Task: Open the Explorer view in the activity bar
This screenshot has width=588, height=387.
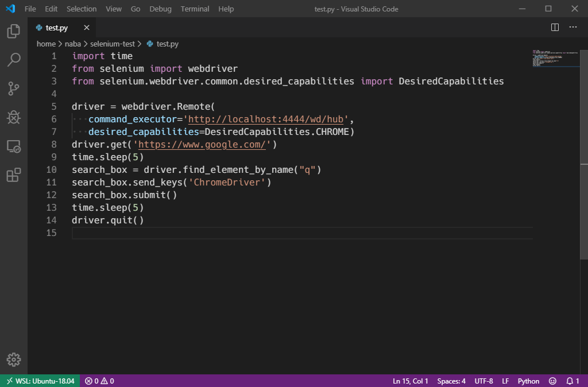Action: click(x=13, y=32)
